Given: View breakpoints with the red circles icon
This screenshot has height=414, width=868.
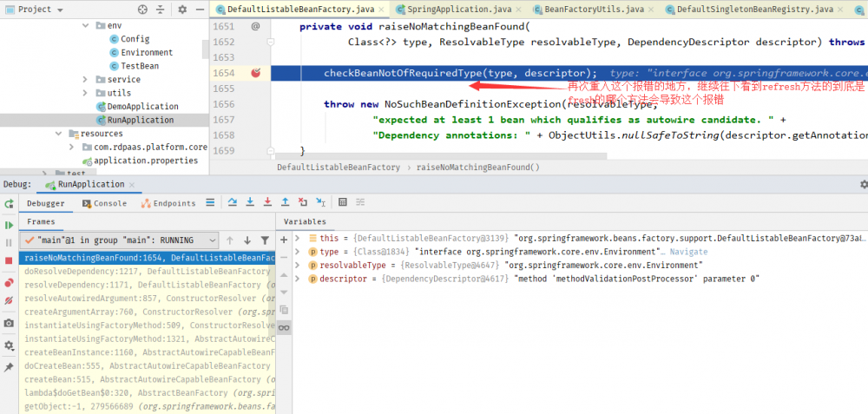Looking at the screenshot, I should 9,283.
